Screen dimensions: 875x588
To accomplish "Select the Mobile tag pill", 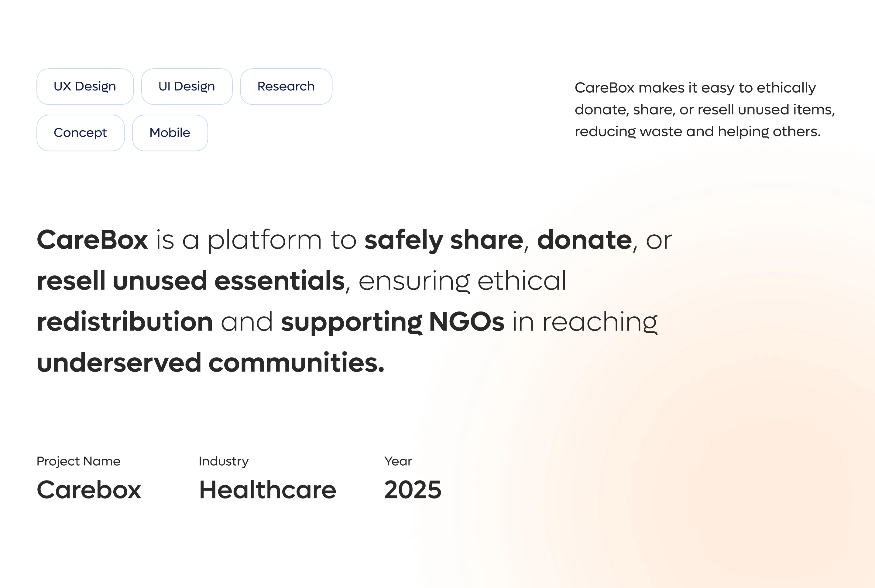I will coord(170,133).
